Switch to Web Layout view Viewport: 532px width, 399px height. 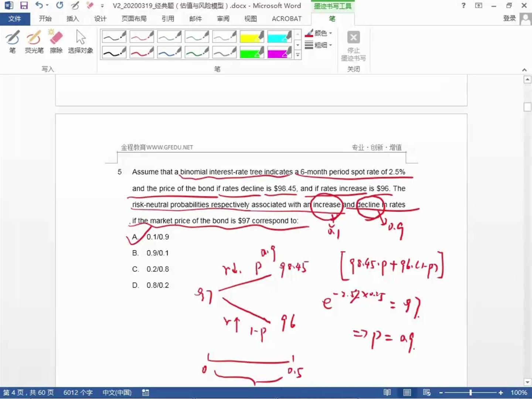427,393
